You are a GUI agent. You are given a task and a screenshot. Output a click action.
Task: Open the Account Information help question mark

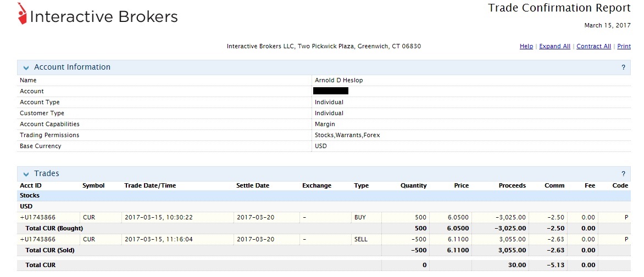pyautogui.click(x=623, y=67)
